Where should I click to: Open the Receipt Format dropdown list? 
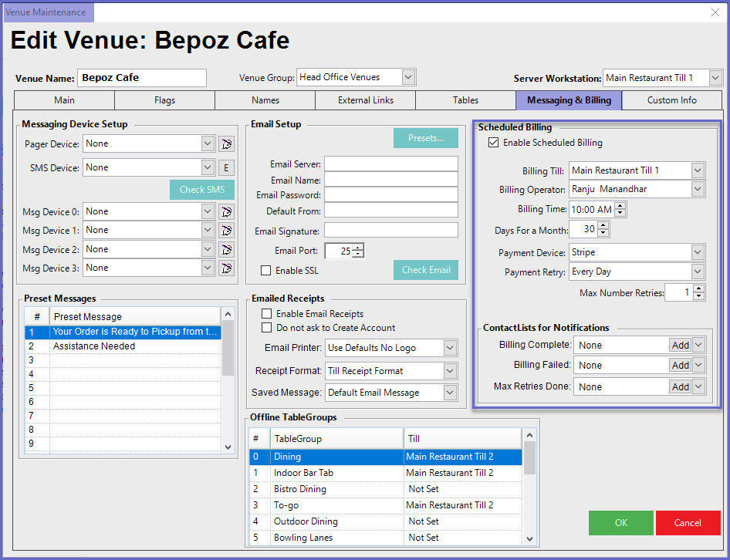[x=450, y=371]
